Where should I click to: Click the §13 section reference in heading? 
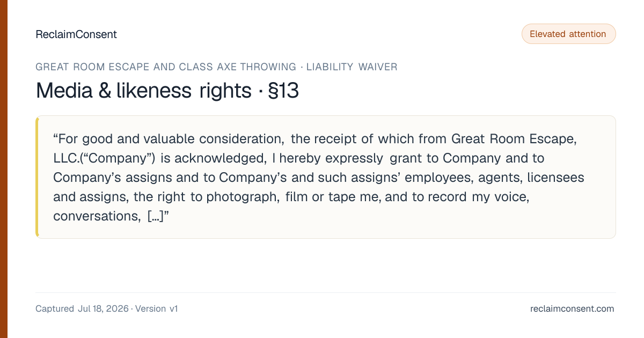tap(283, 91)
